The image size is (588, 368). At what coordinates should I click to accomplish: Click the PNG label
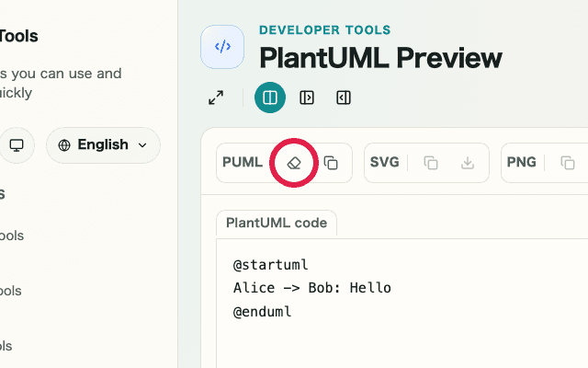(521, 162)
